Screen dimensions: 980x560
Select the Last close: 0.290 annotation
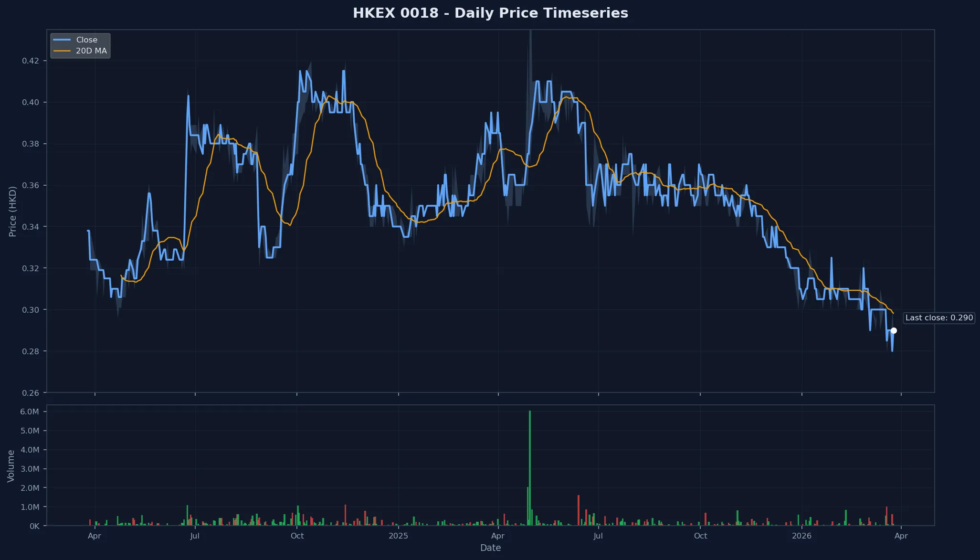(938, 317)
